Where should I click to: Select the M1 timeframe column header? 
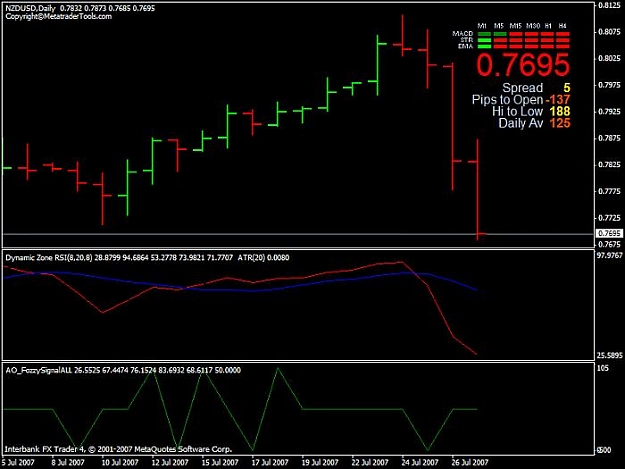(x=482, y=26)
